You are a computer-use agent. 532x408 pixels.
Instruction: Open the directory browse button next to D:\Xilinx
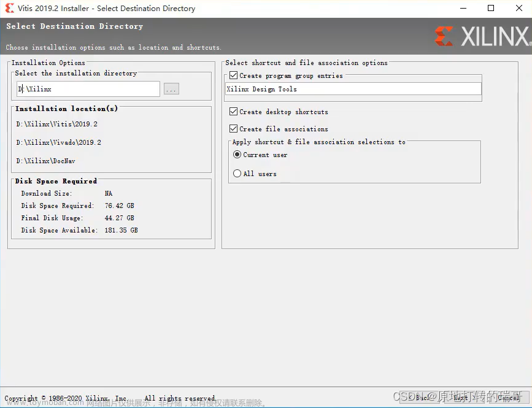coord(171,88)
